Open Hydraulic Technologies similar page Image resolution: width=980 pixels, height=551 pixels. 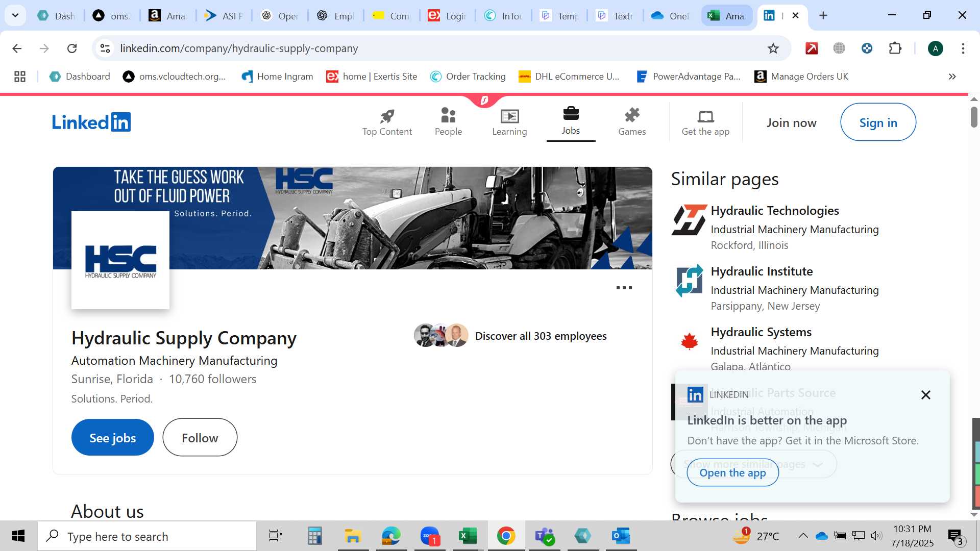pos(774,210)
